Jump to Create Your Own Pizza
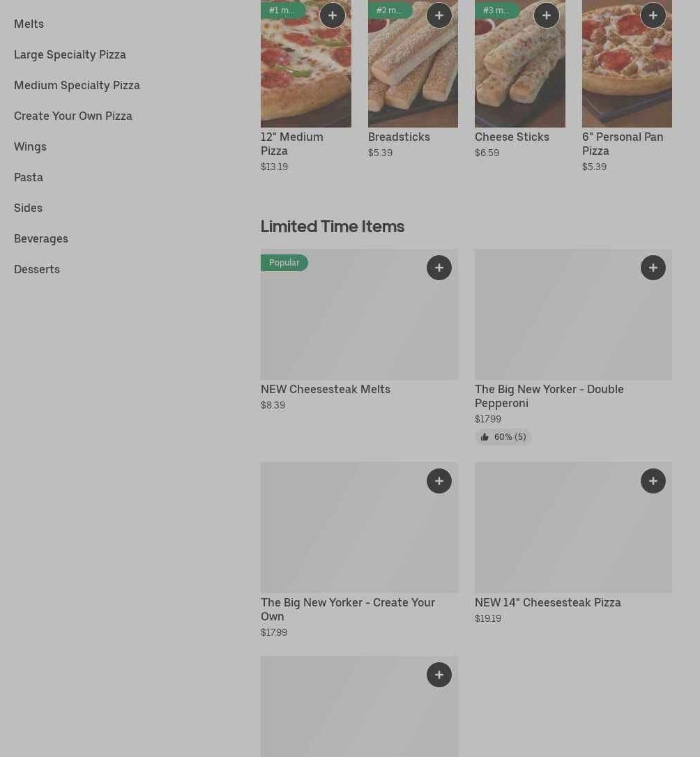This screenshot has height=757, width=700. coord(73,116)
